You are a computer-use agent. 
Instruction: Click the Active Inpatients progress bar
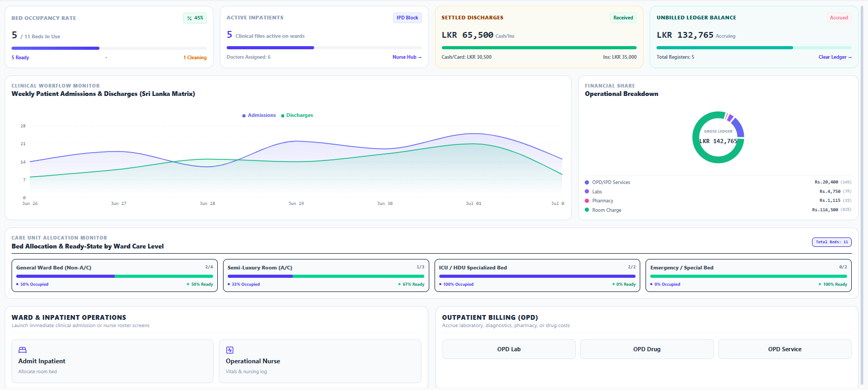(x=324, y=48)
